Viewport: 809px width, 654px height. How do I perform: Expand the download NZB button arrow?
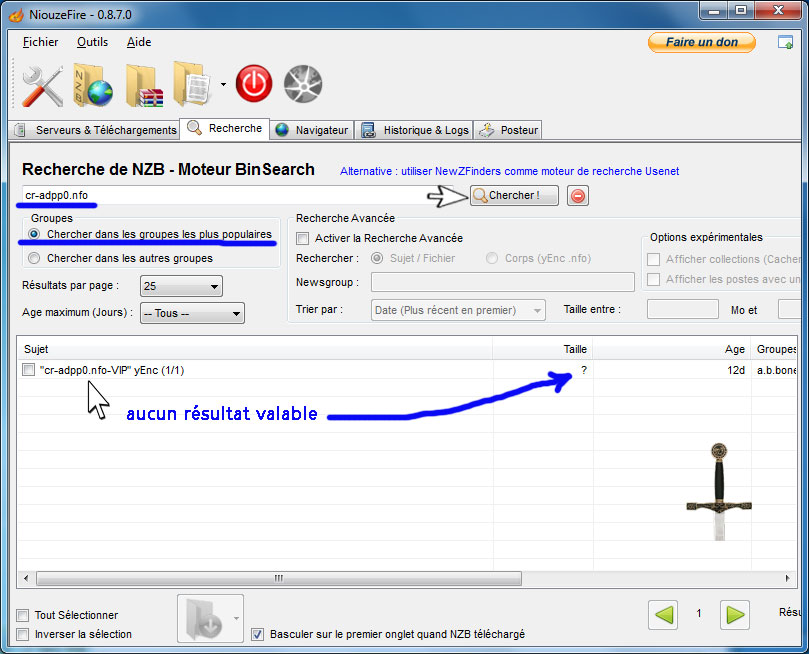click(236, 618)
